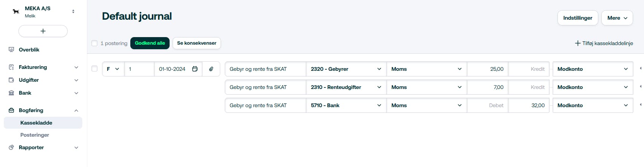Viewport: 644px width, 167px height.
Task: Tick the checkbox for journal entry 1
Action: click(x=94, y=69)
